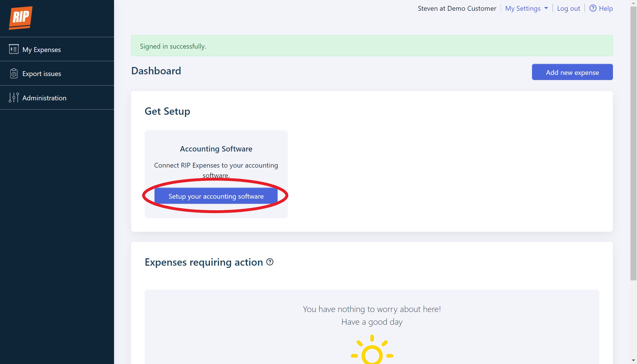Click the Signed in successfully banner
Image resolution: width=637 pixels, height=364 pixels.
[x=372, y=46]
